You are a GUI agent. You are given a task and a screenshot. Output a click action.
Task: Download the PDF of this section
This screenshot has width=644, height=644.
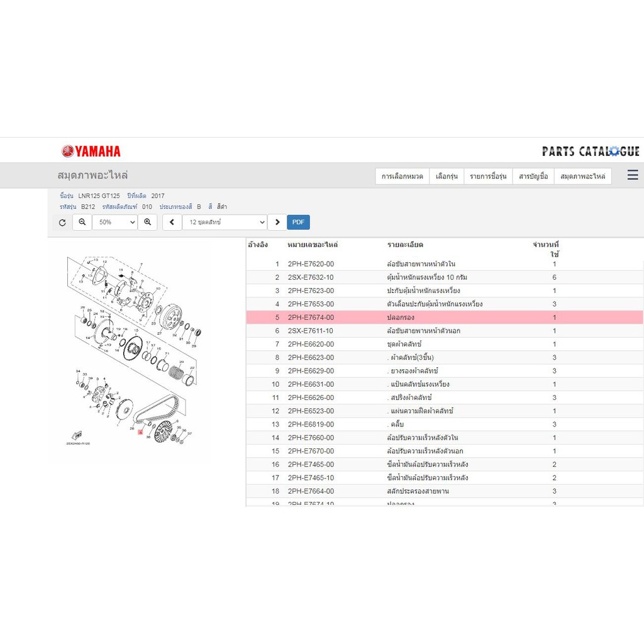point(298,222)
